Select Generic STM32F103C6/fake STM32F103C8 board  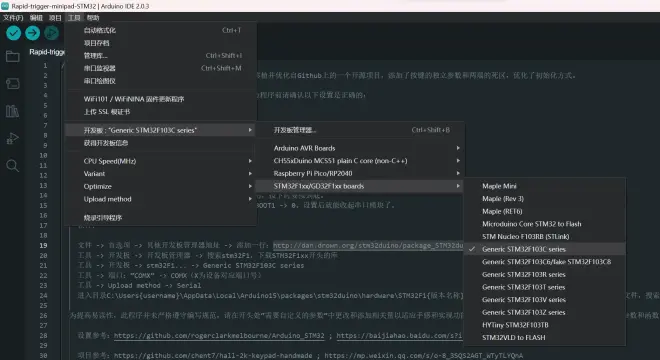pyautogui.click(x=545, y=262)
